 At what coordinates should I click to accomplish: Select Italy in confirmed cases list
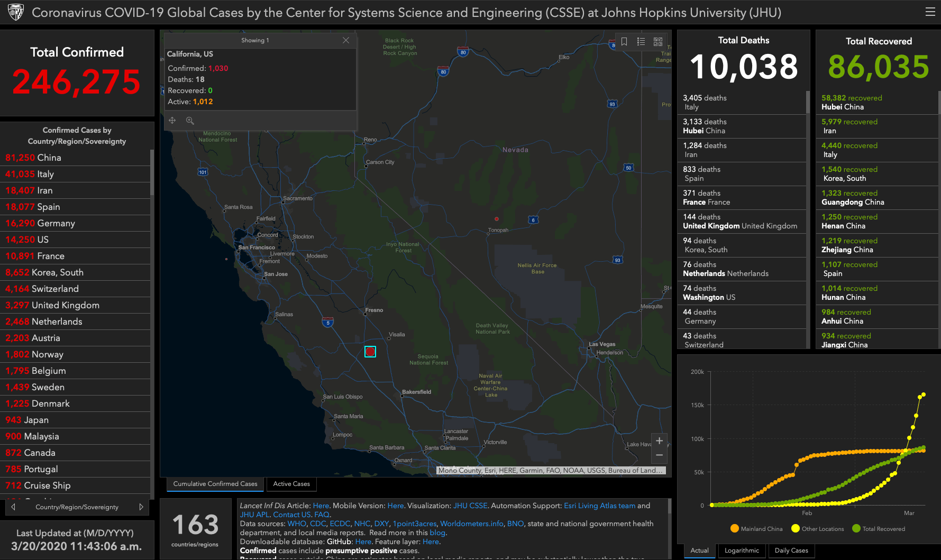(76, 174)
